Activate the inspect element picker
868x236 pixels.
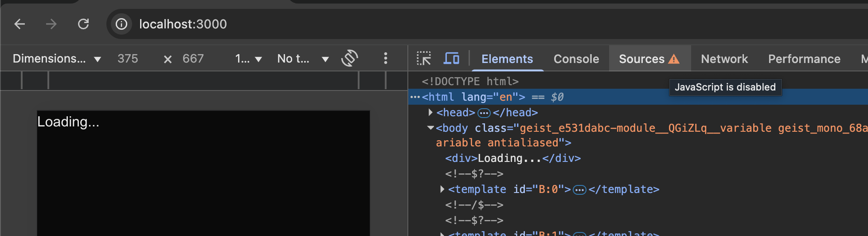424,59
